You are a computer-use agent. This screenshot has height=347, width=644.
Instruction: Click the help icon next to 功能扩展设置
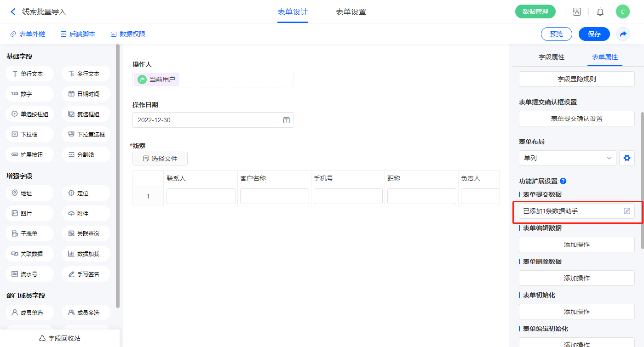(563, 181)
